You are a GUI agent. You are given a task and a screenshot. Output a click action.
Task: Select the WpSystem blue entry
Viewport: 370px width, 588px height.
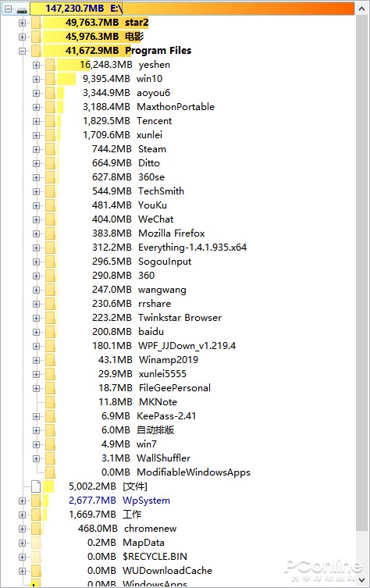click(x=119, y=501)
